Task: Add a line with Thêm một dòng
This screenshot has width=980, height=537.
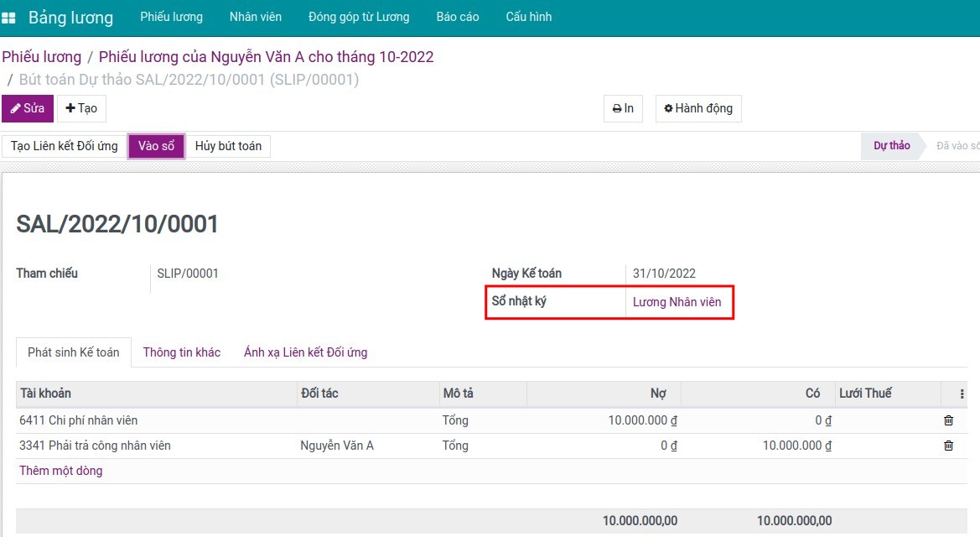Action: (60, 471)
